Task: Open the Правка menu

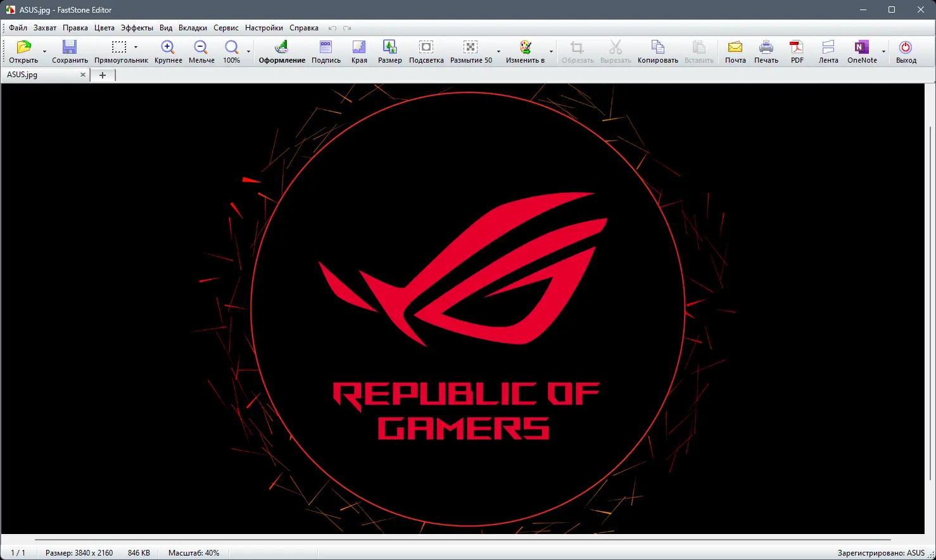Action: 75,28
